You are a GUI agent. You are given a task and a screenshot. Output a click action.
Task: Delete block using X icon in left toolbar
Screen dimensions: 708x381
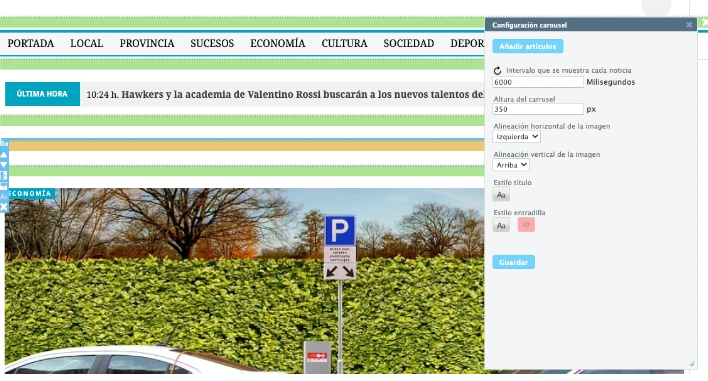tap(4, 207)
